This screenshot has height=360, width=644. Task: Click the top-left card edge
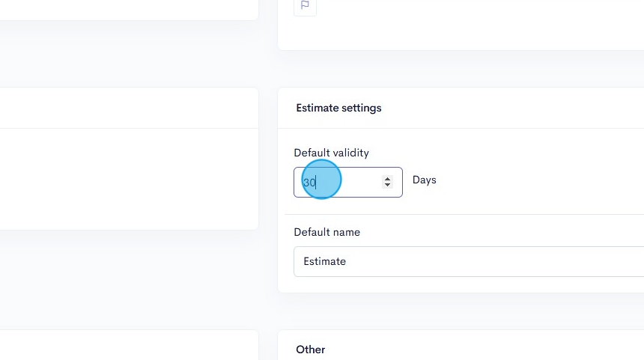[127, 9]
